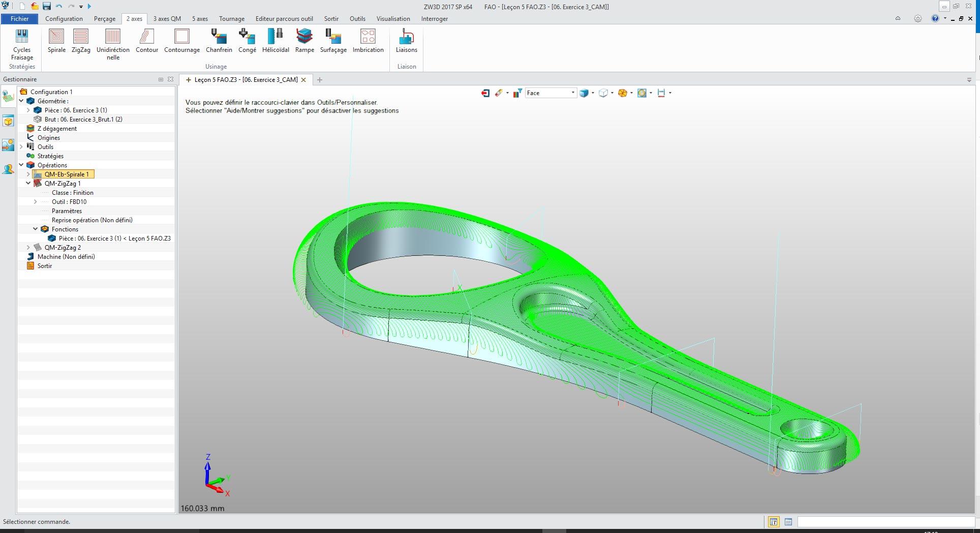
Task: Open the Hélicoïdal milling operation
Action: click(275, 41)
